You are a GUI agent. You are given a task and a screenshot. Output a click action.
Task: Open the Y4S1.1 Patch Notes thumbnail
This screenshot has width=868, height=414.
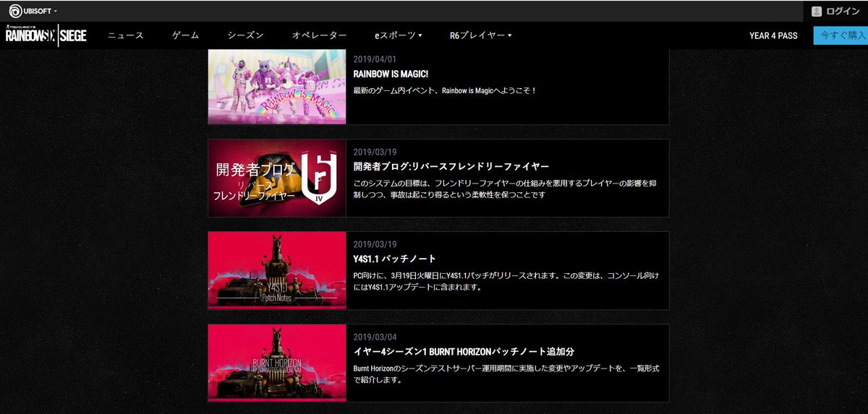click(277, 271)
